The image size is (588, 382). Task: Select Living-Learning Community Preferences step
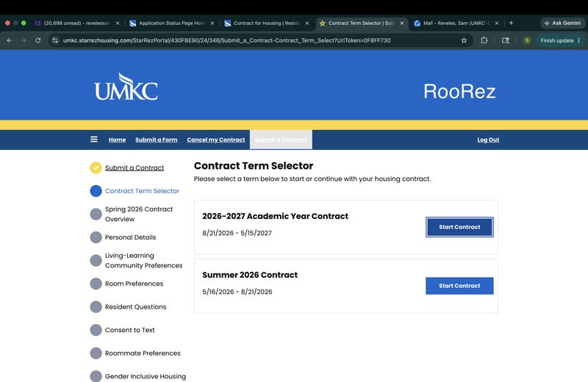pyautogui.click(x=143, y=261)
